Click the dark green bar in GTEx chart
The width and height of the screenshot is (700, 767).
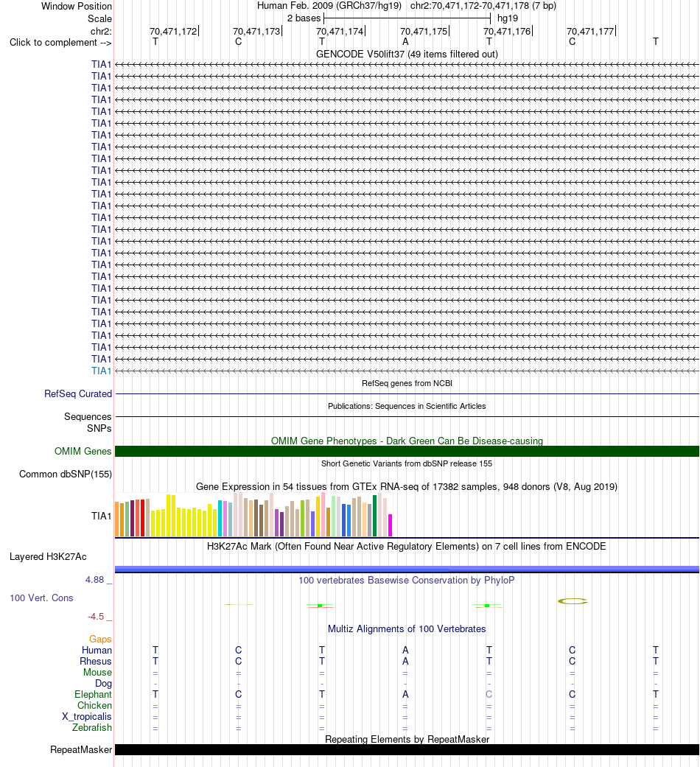click(375, 516)
